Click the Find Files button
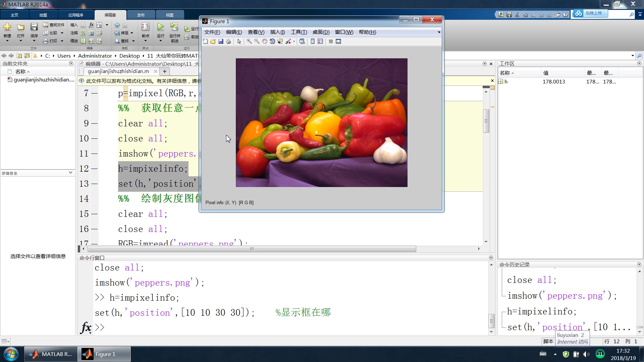The width and height of the screenshot is (644, 362). tap(54, 25)
